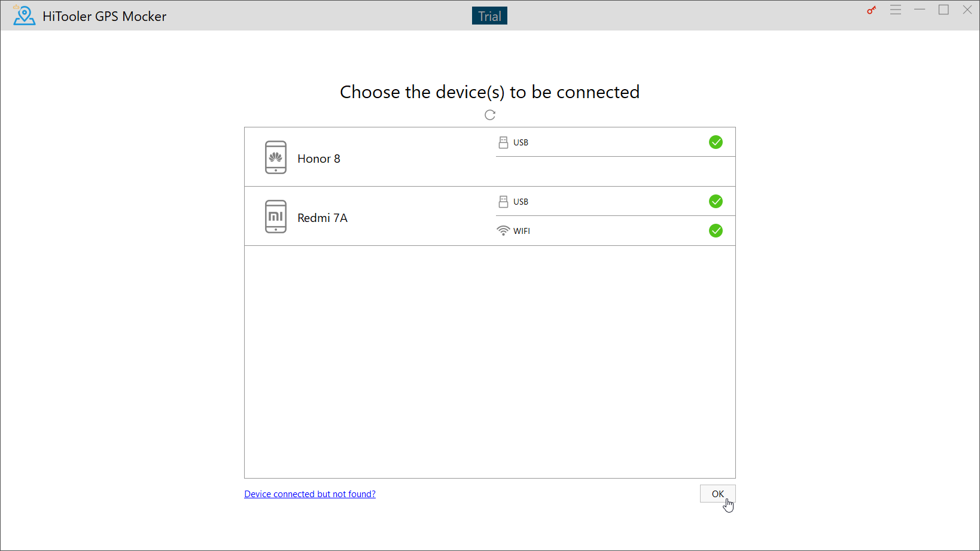Click the Redmi 7A Mi phone icon
This screenshot has height=551, width=980.
(276, 217)
